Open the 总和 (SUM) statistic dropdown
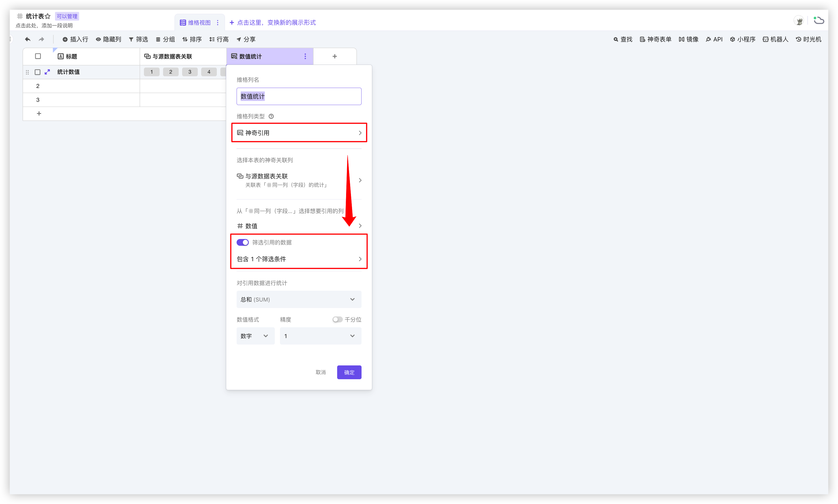This screenshot has height=504, width=838. tap(298, 299)
